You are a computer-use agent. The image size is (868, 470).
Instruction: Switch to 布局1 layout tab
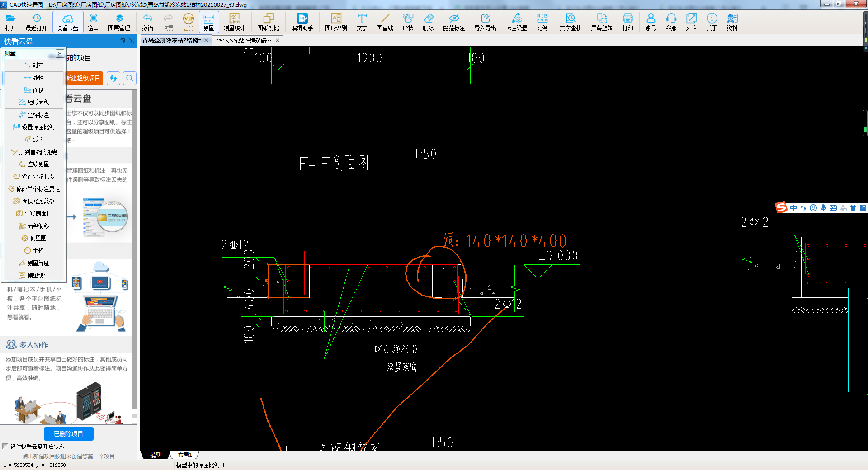[184, 455]
